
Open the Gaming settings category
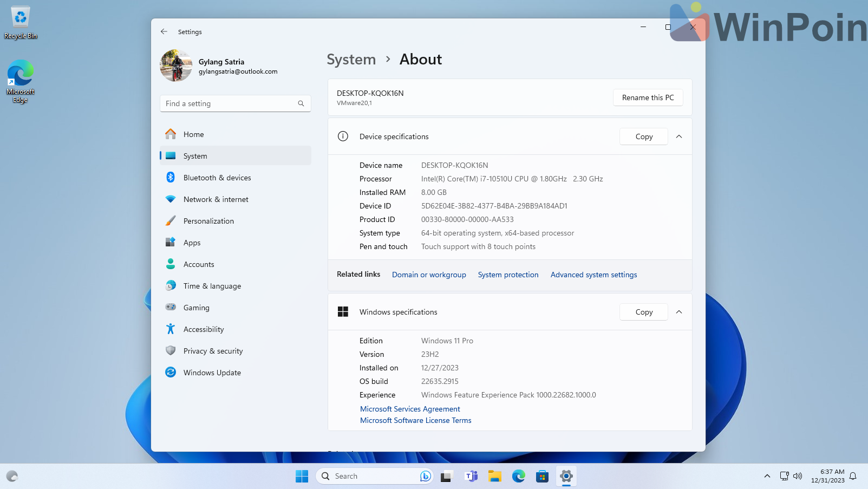pos(196,308)
